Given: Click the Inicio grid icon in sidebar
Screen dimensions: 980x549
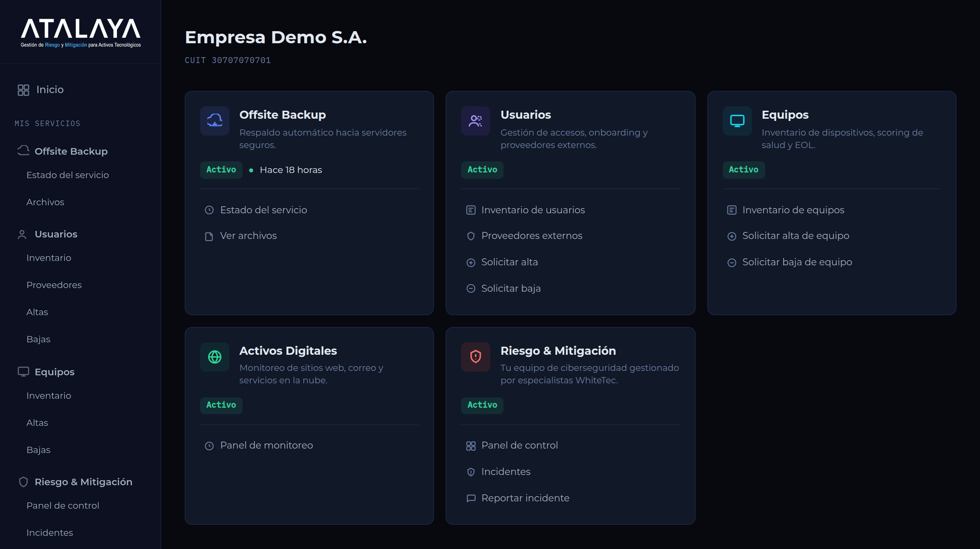Looking at the screenshot, I should tap(23, 90).
